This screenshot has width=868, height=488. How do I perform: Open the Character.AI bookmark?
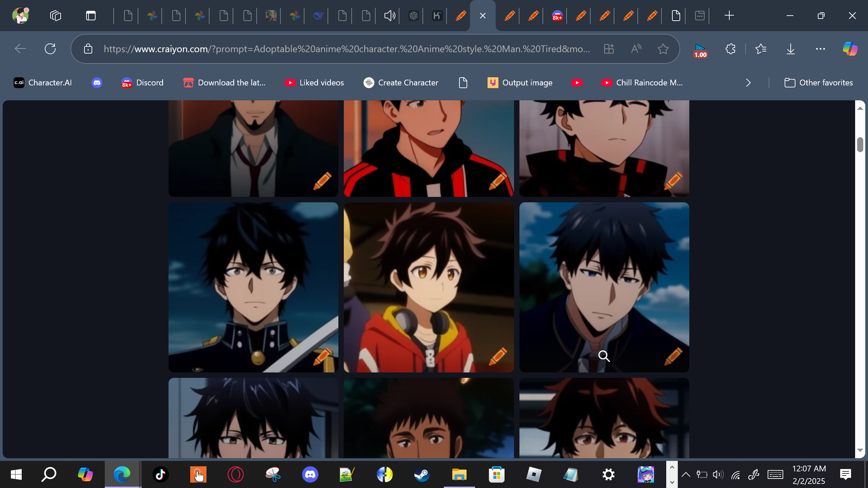43,83
